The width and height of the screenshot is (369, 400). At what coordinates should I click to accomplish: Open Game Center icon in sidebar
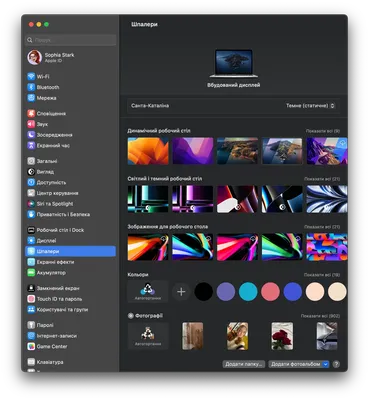coord(31,346)
